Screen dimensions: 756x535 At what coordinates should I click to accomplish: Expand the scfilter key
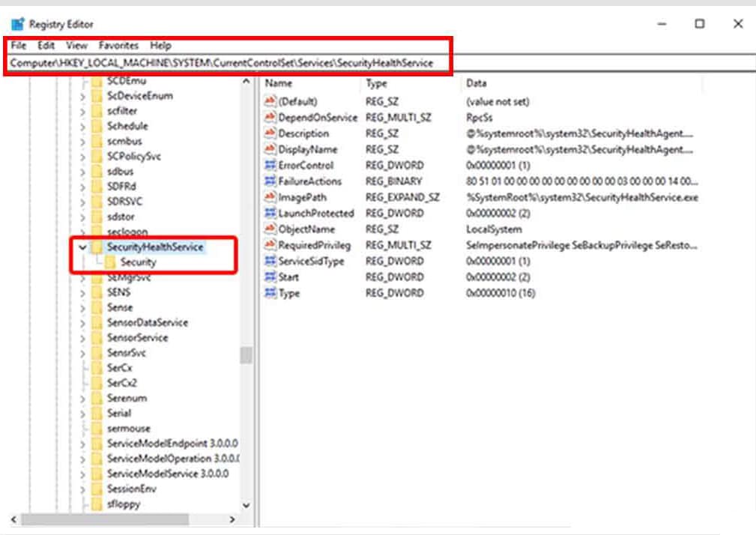point(82,112)
